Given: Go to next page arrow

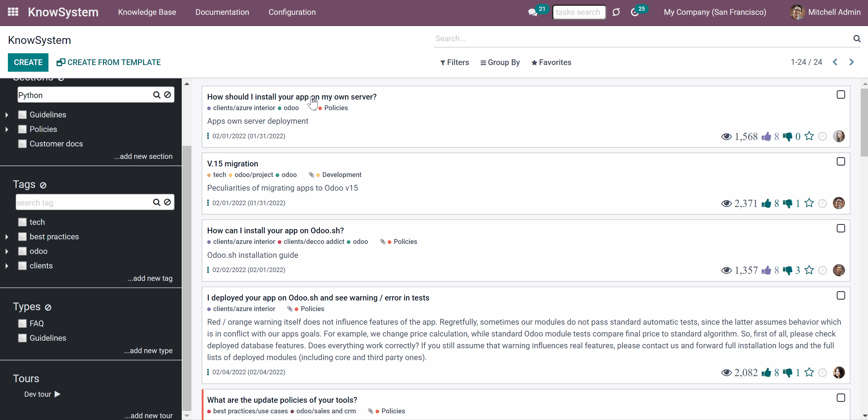Looking at the screenshot, I should point(851,62).
